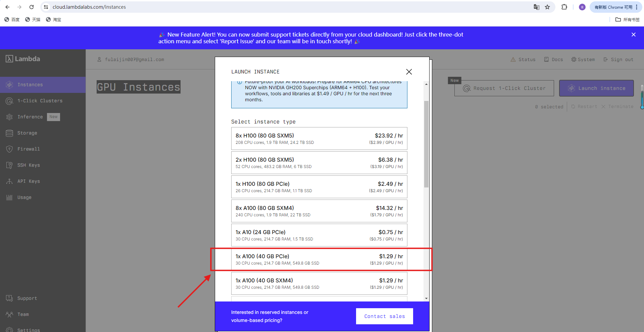This screenshot has height=332, width=644.
Task: Click the dialog scrollbar thumb
Action: tap(426, 144)
